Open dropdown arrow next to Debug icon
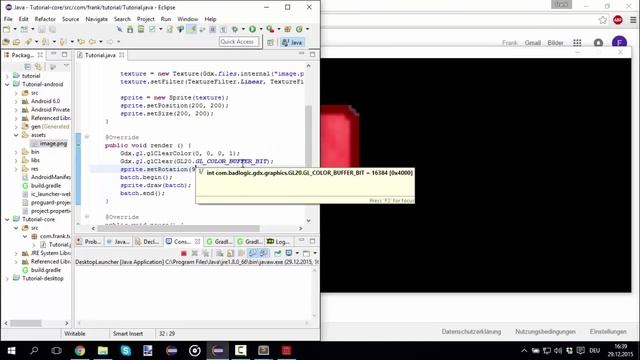Screen dimensions: 640x360 pyautogui.click(x=243, y=29)
